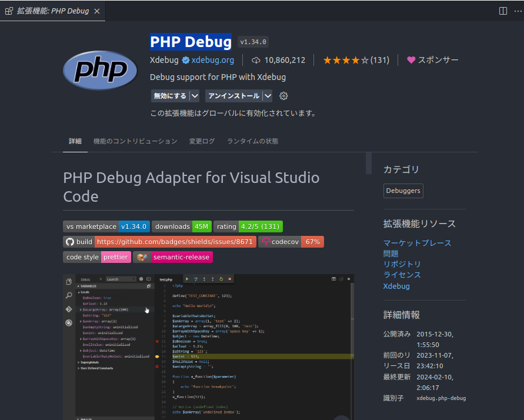Click the semantic-release badge
This screenshot has width=524, height=420.
[173, 257]
